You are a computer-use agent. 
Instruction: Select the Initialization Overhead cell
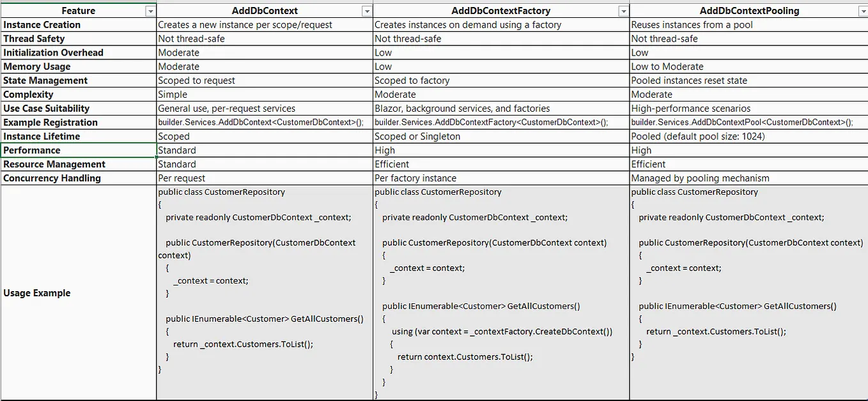pos(54,52)
